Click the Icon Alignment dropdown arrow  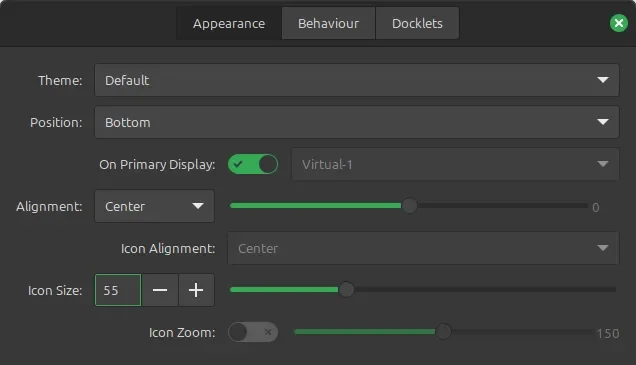point(603,248)
